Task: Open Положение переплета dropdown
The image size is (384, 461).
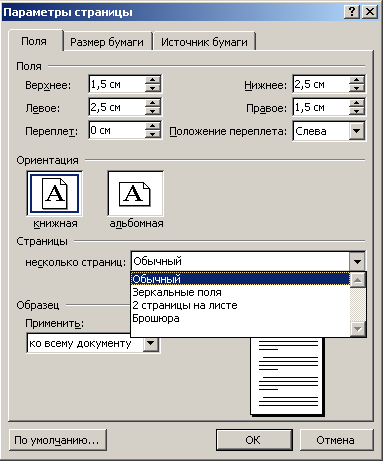Action: tap(356, 131)
